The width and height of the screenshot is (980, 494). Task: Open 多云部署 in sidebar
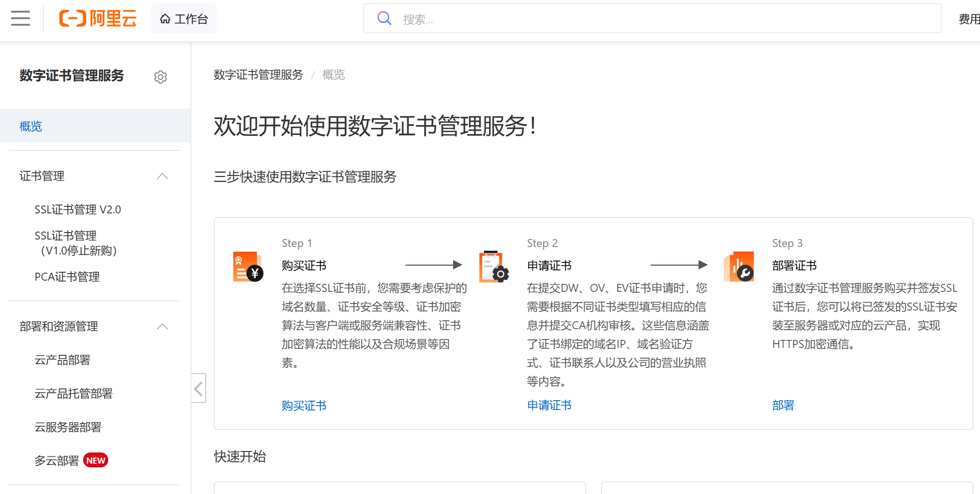tap(57, 461)
